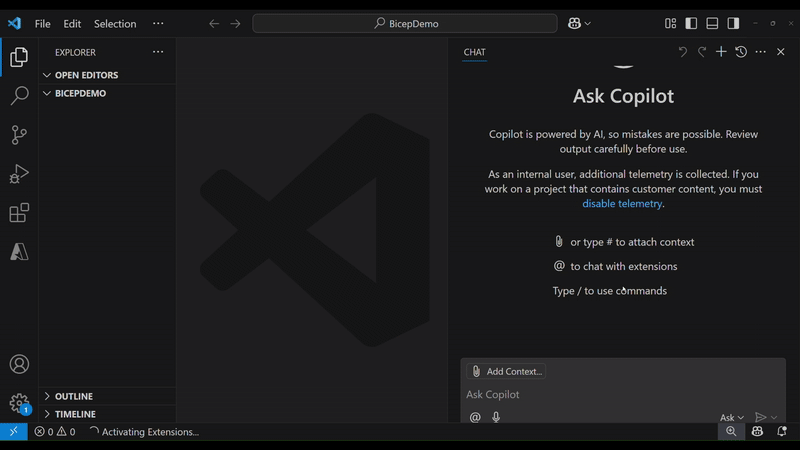Click the Add Context button
The height and width of the screenshot is (450, 800).
pos(506,371)
